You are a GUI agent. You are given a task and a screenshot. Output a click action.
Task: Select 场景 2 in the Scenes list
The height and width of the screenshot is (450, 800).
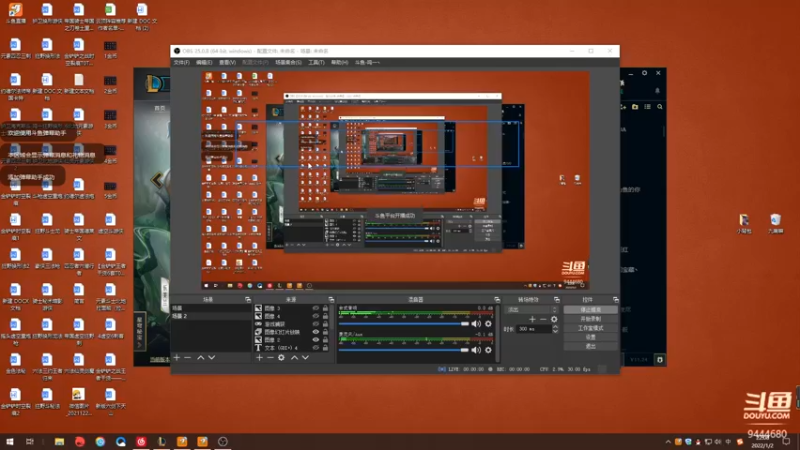pos(211,316)
